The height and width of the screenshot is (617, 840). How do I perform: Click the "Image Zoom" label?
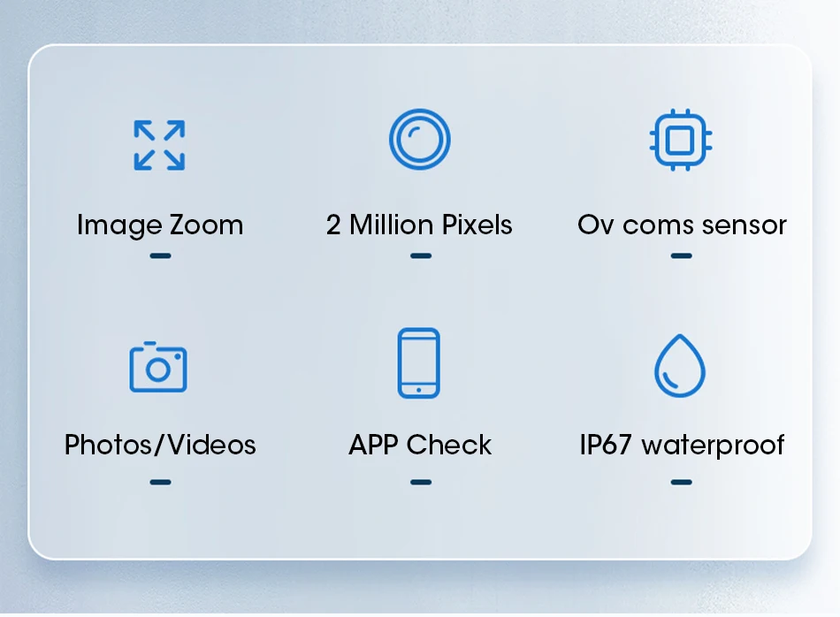[160, 225]
